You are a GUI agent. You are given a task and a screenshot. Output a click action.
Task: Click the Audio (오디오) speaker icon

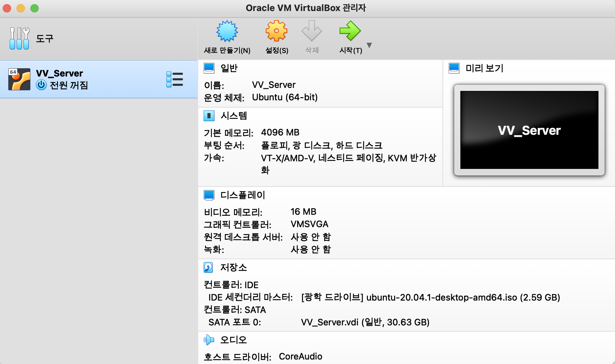(209, 340)
